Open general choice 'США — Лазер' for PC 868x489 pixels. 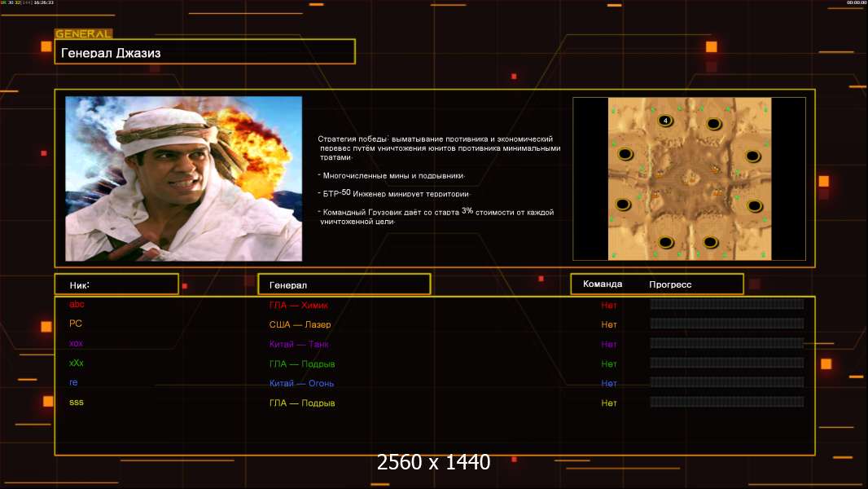click(x=300, y=324)
